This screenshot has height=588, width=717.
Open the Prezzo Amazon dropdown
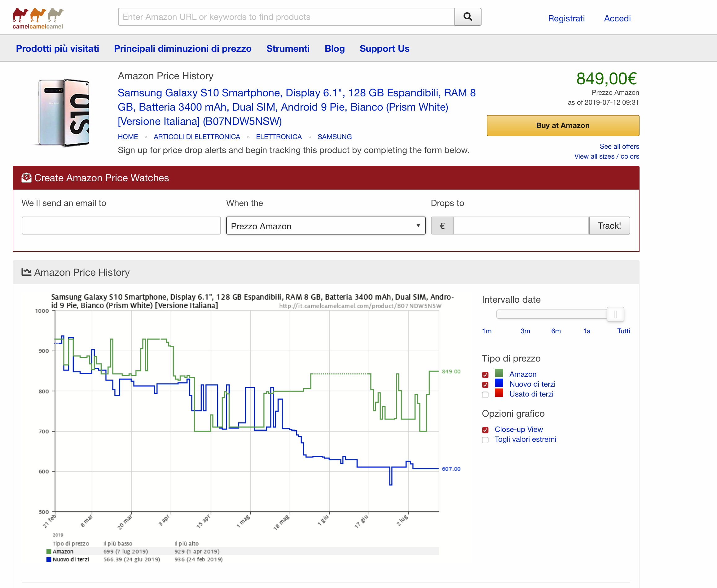pos(326,226)
